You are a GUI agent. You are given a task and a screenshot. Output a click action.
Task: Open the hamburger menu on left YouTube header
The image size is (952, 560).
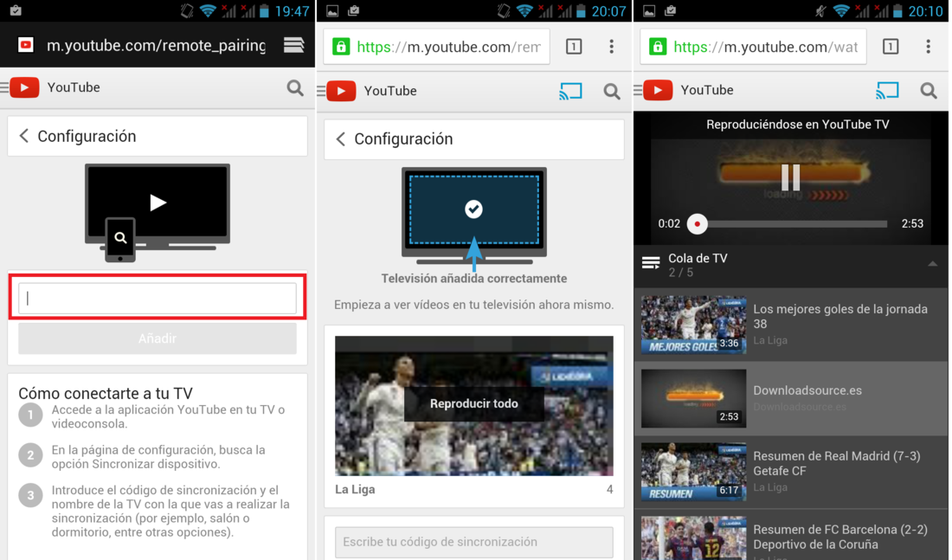[4, 88]
